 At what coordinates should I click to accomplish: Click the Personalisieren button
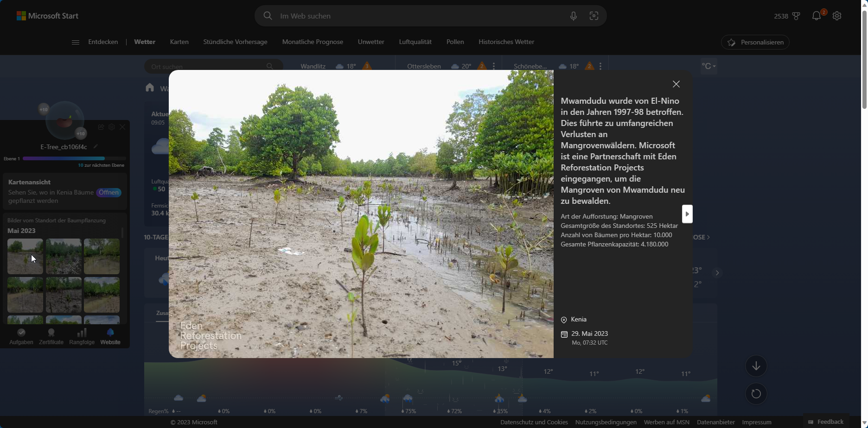coord(755,42)
